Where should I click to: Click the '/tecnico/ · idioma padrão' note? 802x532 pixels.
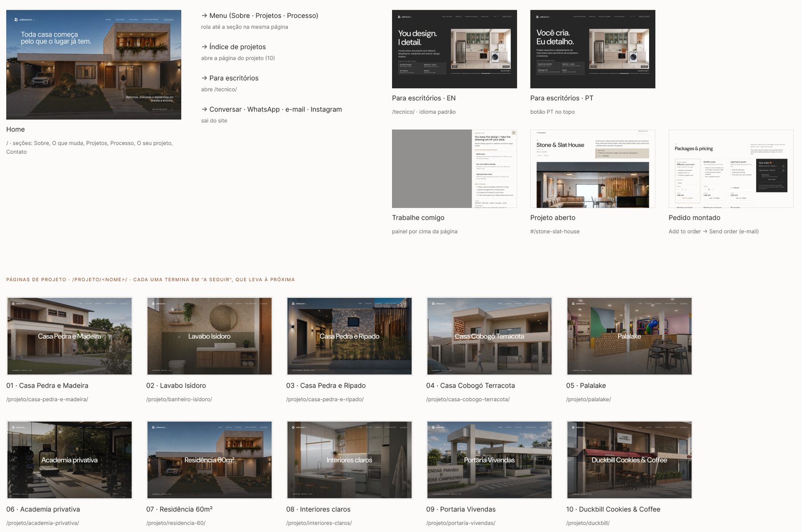coord(424,112)
